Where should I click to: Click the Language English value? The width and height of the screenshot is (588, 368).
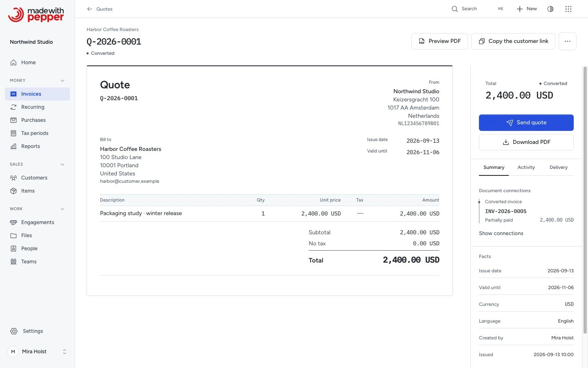click(566, 321)
